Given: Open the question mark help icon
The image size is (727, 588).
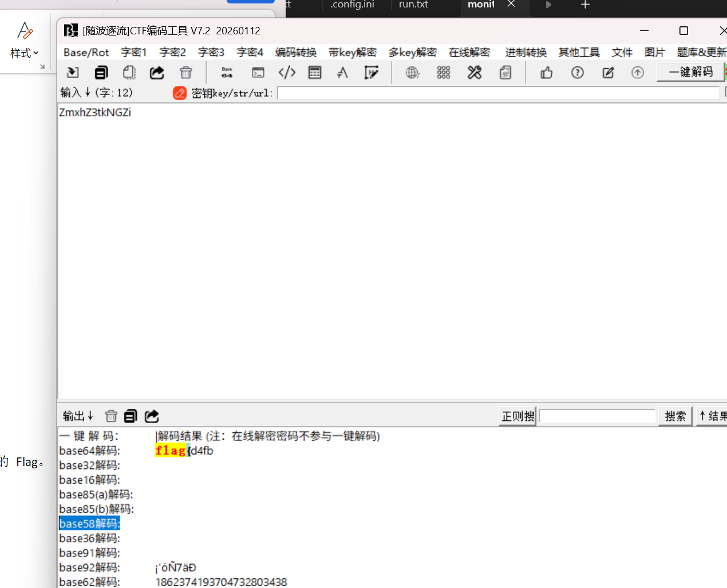Looking at the screenshot, I should [578, 73].
